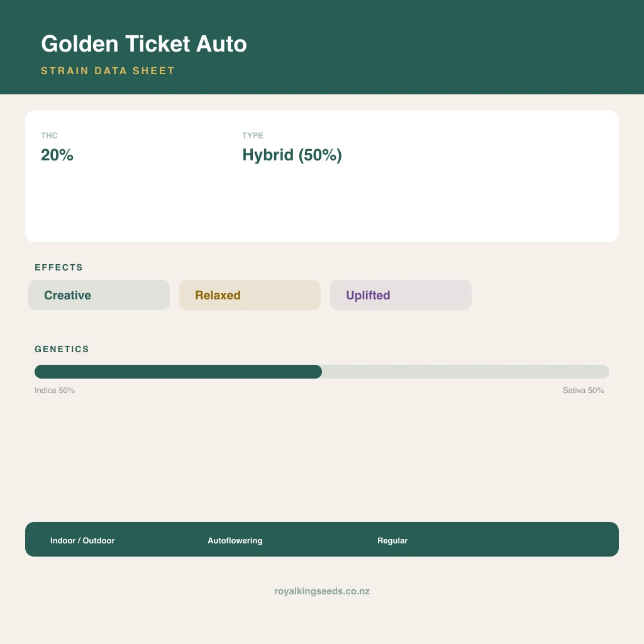
Task: Select the Hybrid (50%) type value
Action: (292, 155)
